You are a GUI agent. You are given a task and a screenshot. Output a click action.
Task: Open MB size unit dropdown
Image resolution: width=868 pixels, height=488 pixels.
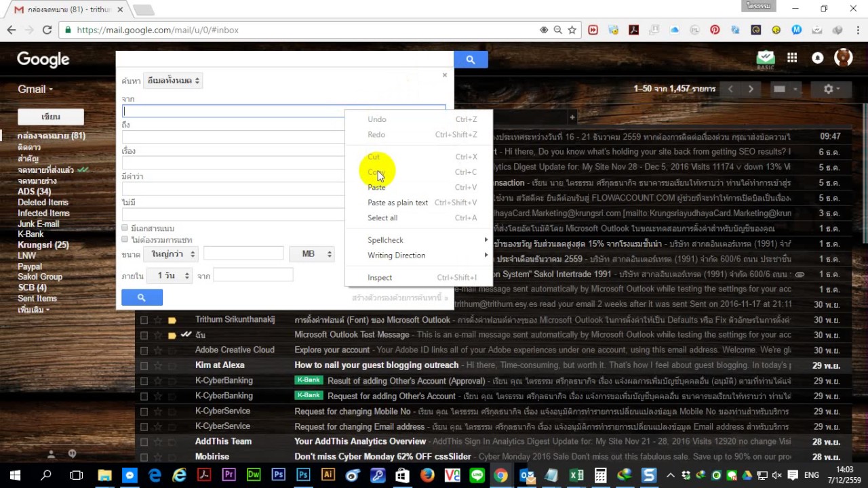point(312,253)
